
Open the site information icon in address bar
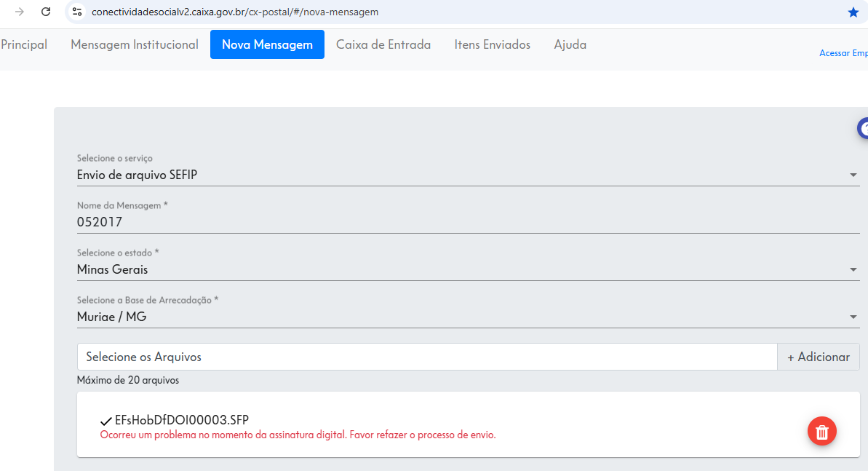pyautogui.click(x=78, y=12)
